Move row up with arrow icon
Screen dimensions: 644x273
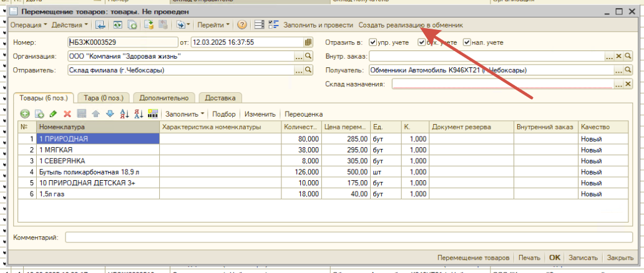click(x=95, y=113)
